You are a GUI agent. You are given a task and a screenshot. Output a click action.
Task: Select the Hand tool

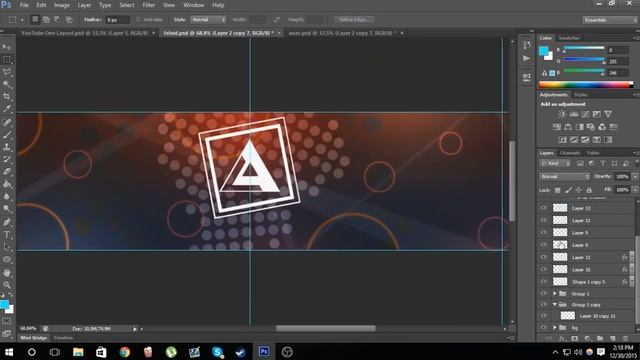click(7, 273)
